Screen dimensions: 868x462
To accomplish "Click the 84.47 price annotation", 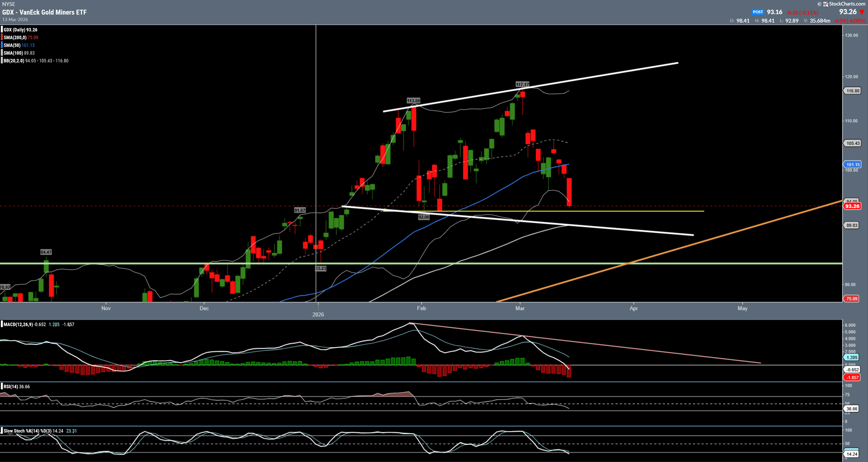I will coord(46,252).
